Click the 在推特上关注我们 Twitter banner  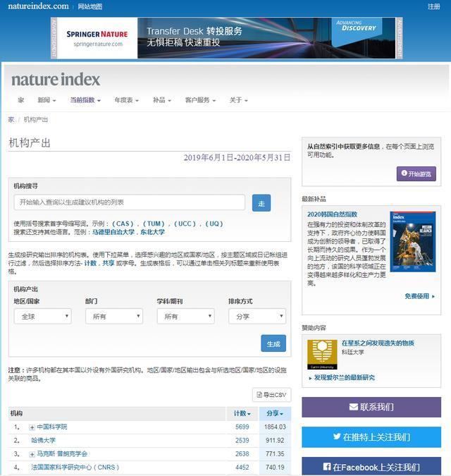tap(371, 437)
